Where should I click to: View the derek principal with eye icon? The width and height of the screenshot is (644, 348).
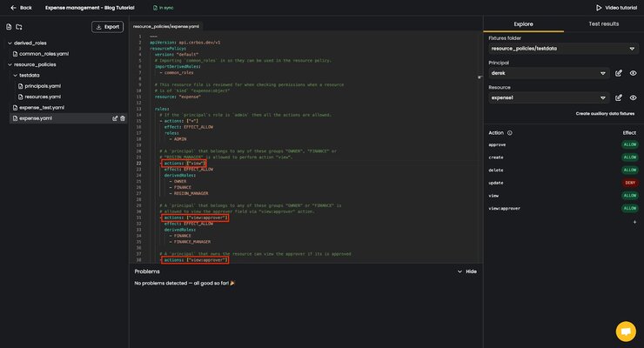633,73
